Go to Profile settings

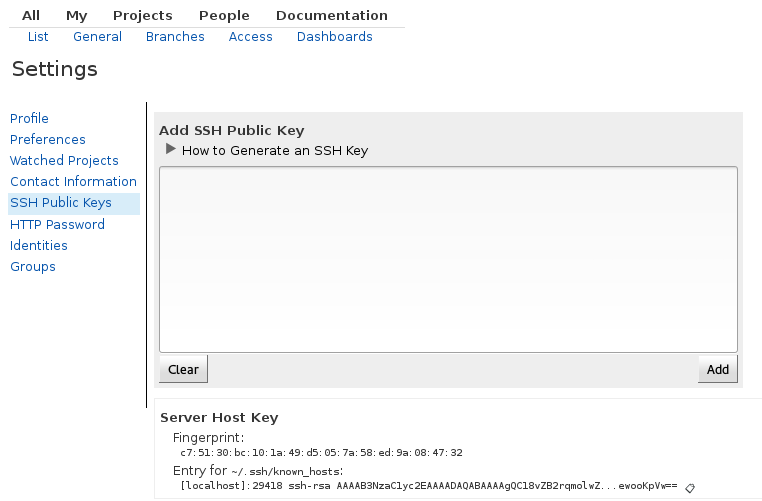click(x=29, y=119)
